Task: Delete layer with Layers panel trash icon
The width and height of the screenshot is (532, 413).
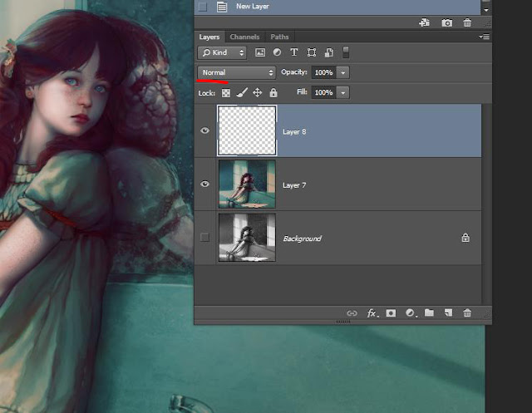Action: [467, 313]
